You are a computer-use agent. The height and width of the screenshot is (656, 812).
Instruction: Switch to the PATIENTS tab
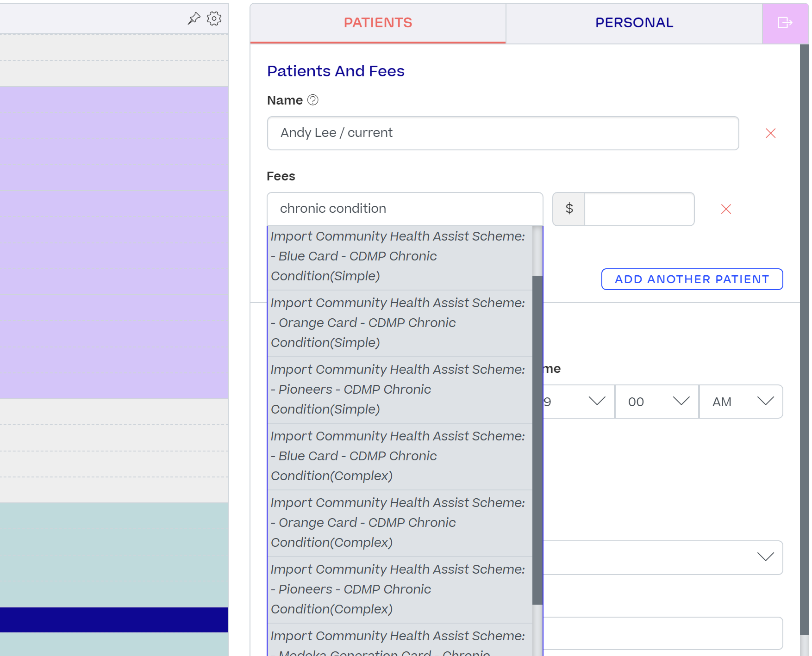(x=378, y=23)
